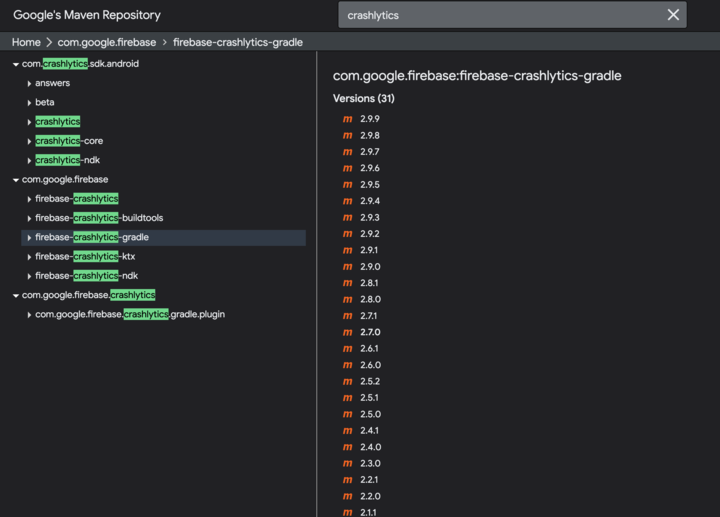
Task: Select com.google.firebase.crashlytics.gradle.plugin item
Action: pos(130,315)
